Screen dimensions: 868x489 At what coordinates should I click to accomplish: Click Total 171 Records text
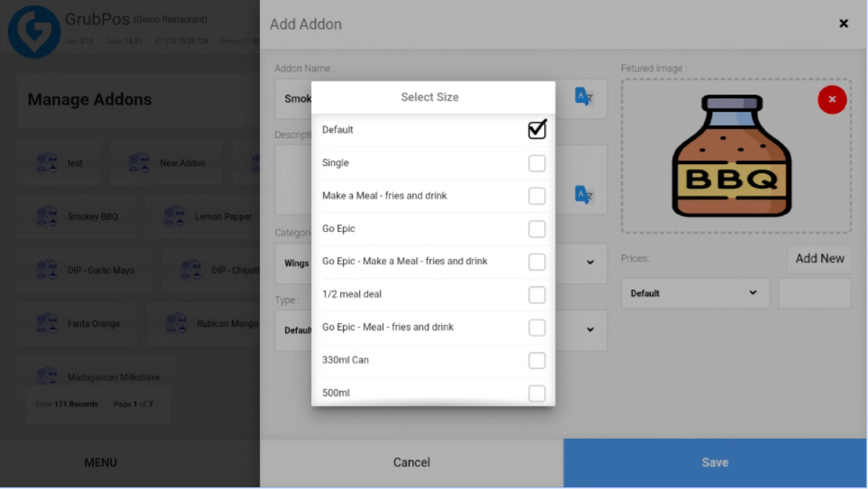[66, 404]
